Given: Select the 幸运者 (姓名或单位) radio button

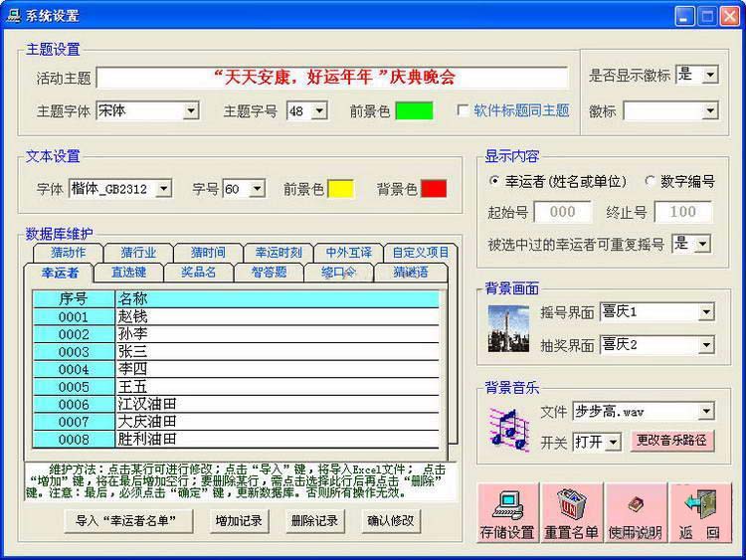Looking at the screenshot, I should click(495, 181).
